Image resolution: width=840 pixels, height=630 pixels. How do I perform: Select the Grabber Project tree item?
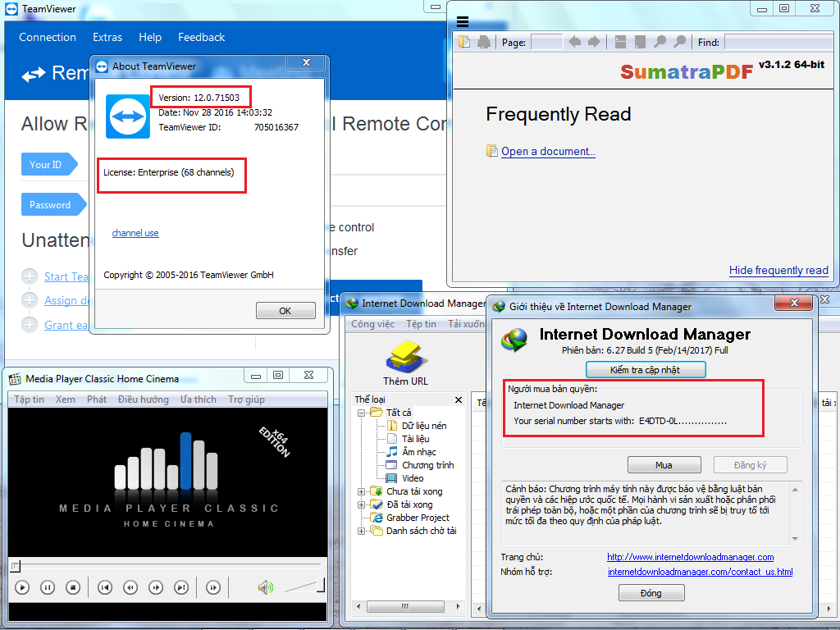coord(418,518)
